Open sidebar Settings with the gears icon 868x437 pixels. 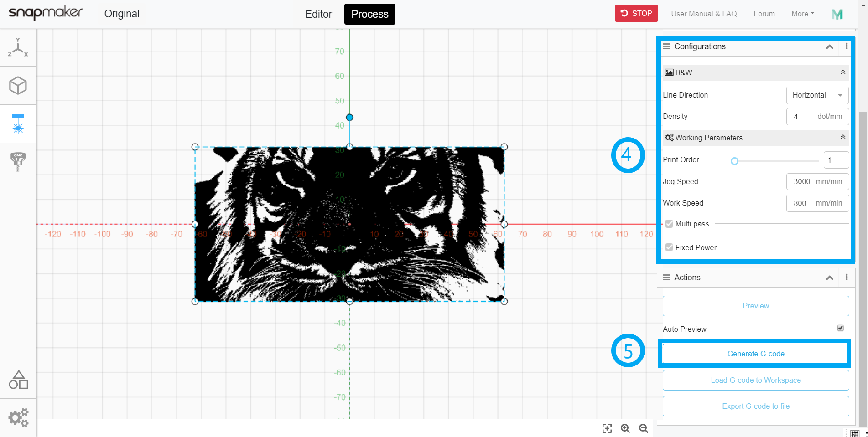coord(18,417)
